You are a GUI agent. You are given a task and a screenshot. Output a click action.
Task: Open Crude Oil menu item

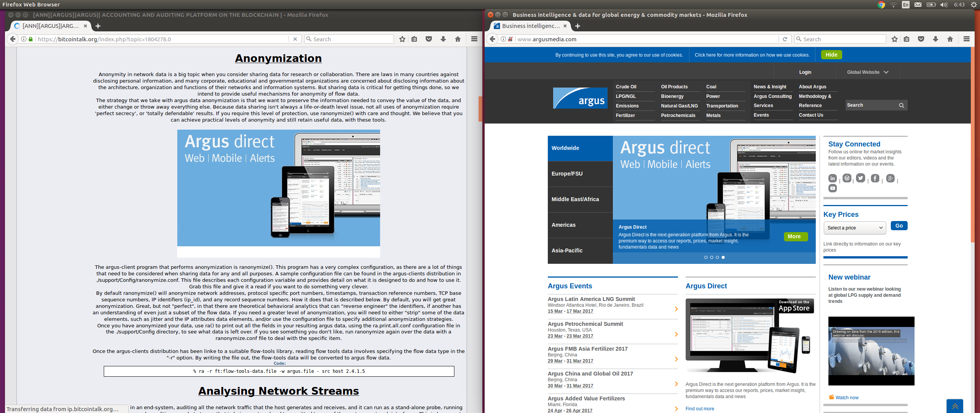[626, 87]
